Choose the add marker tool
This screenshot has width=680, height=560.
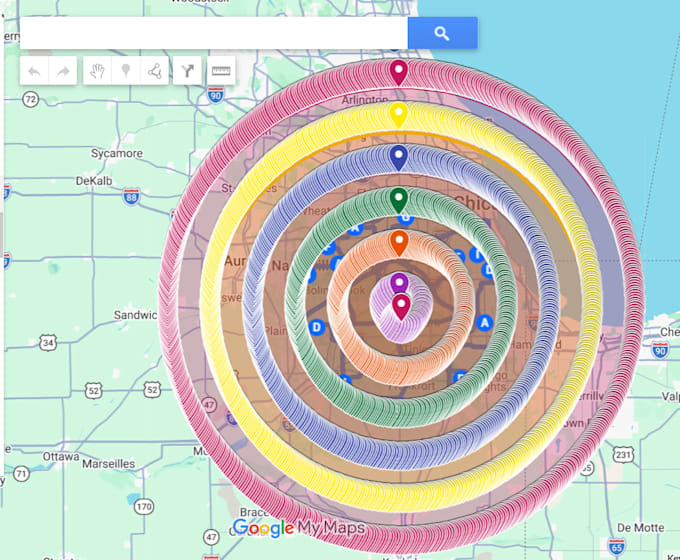[126, 71]
